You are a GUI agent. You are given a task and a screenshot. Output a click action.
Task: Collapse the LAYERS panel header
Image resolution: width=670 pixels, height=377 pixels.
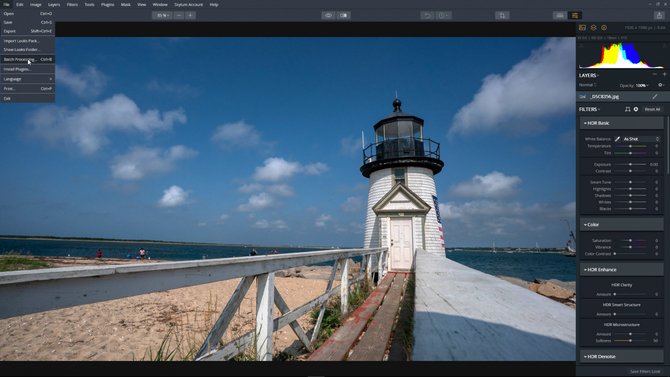pyautogui.click(x=589, y=75)
